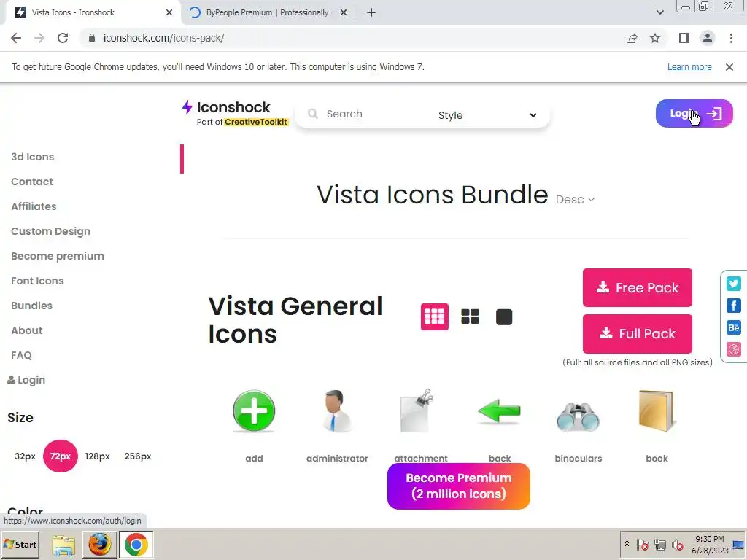Open the FAQ page
Image resolution: width=747 pixels, height=560 pixels.
tap(21, 355)
